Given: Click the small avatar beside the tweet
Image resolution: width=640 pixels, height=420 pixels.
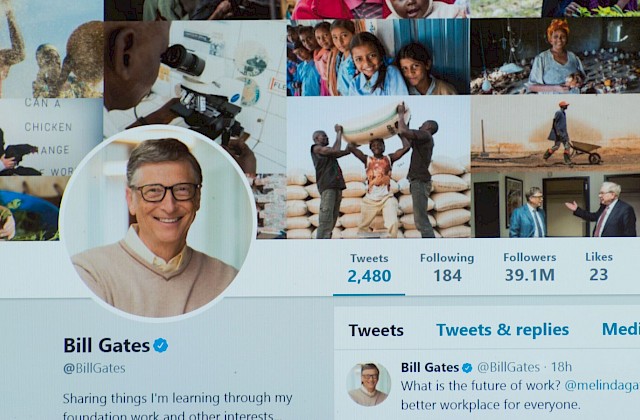Looking at the screenshot, I should click(369, 384).
